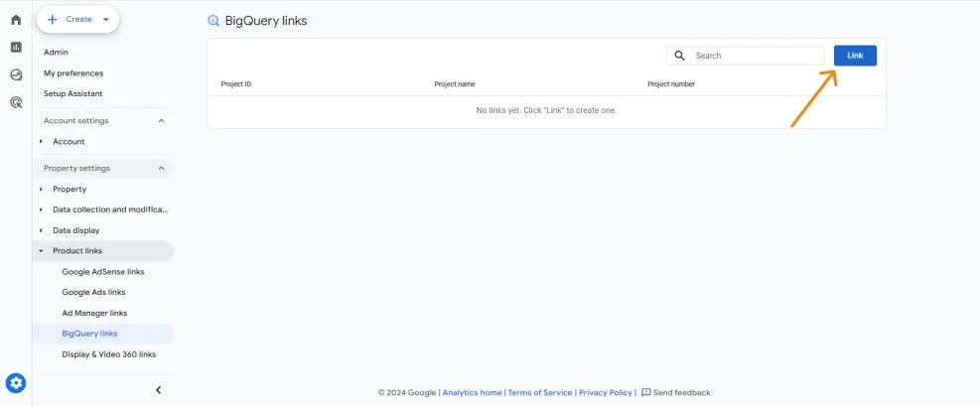Open Google Ads links
Image resolution: width=980 pixels, height=406 pixels.
pyautogui.click(x=93, y=292)
